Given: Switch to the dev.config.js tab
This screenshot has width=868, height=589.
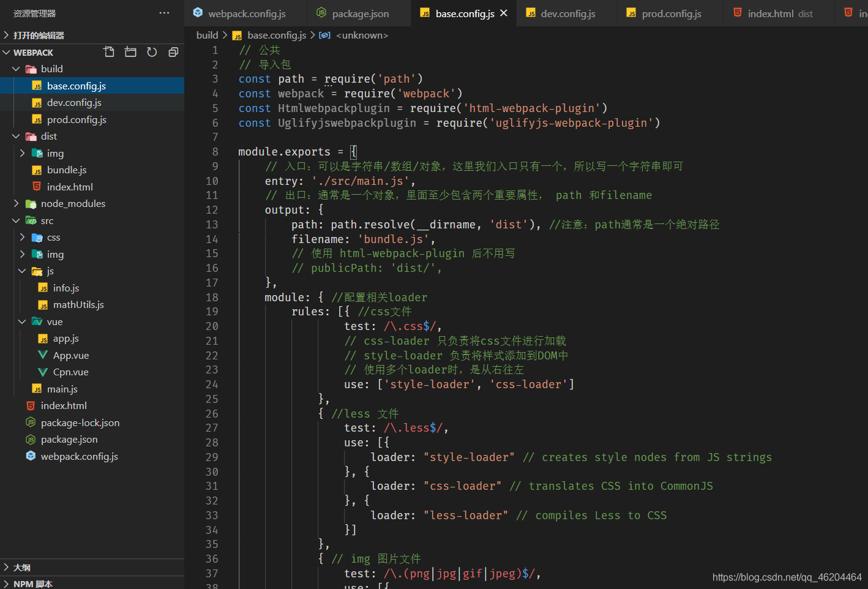Looking at the screenshot, I should pyautogui.click(x=560, y=13).
